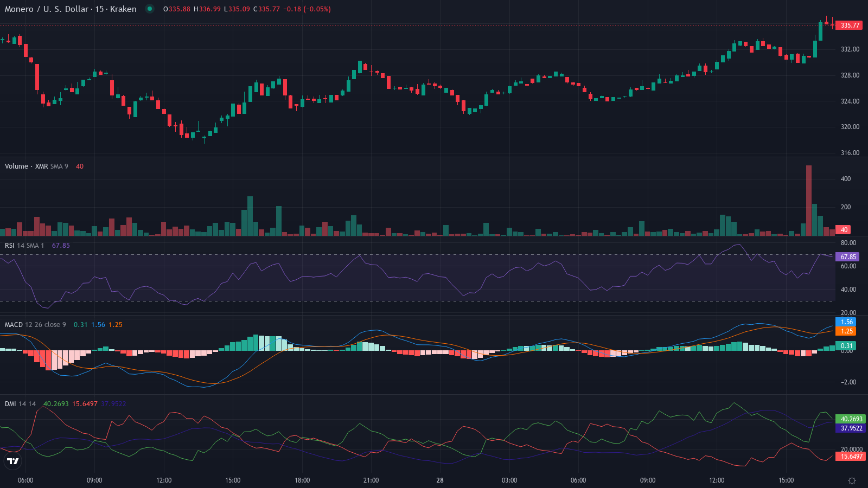Click the orange 1.25 histogram value flag
Viewport: 868px width, 488px height.
click(846, 330)
